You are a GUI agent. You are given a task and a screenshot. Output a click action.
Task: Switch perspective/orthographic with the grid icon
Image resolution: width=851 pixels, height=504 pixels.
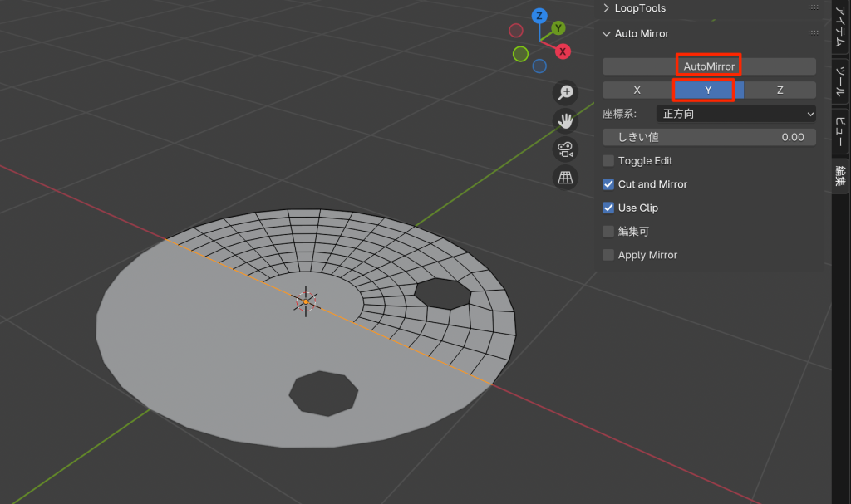[566, 177]
